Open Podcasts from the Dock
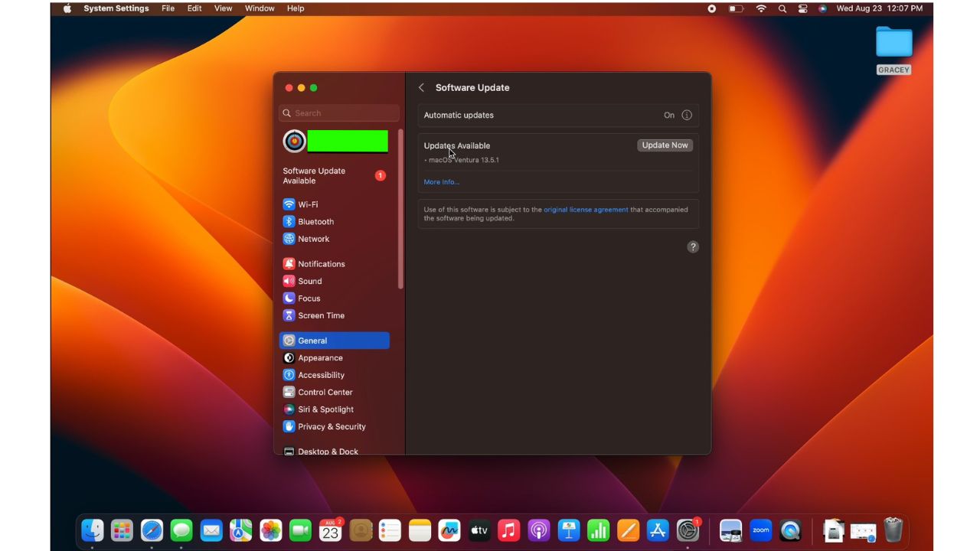The width and height of the screenshot is (980, 551). [539, 530]
